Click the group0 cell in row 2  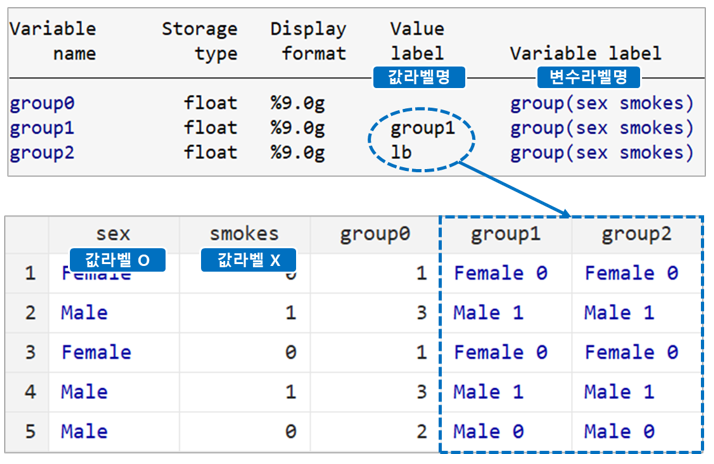375,313
